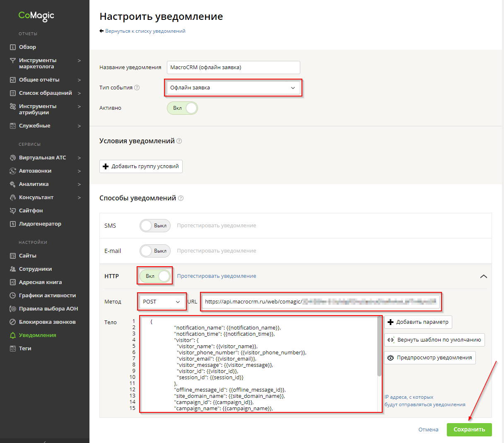This screenshot has width=504, height=443.
Task: Open the Тип события dropdown
Action: (x=233, y=88)
